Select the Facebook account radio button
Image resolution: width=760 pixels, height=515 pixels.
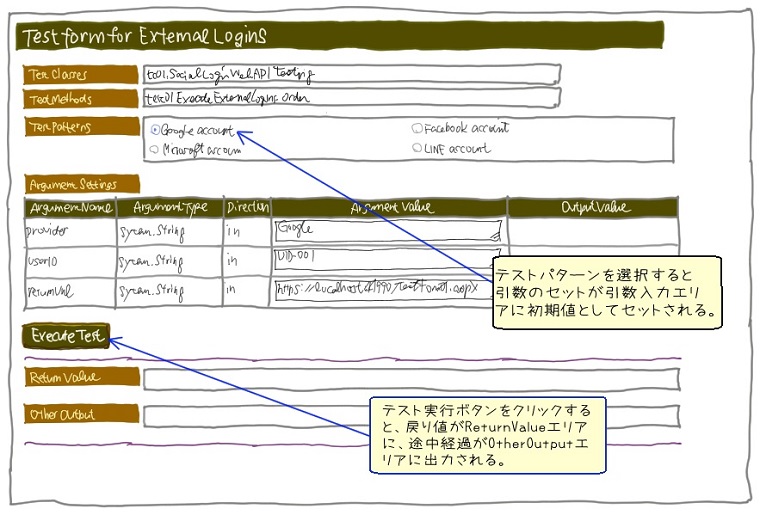[417, 128]
